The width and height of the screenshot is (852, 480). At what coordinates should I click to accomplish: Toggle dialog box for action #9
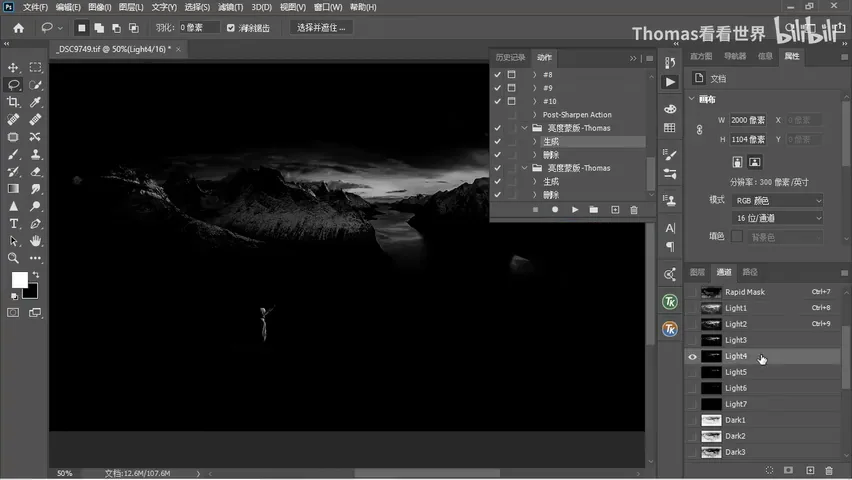click(511, 88)
